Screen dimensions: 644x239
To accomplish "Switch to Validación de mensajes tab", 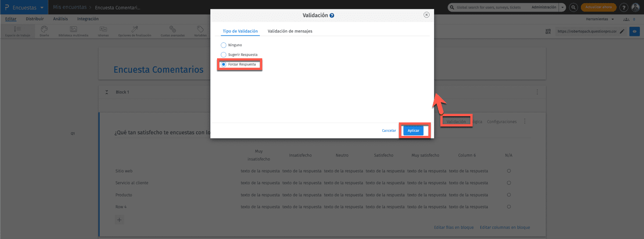I will pyautogui.click(x=290, y=31).
